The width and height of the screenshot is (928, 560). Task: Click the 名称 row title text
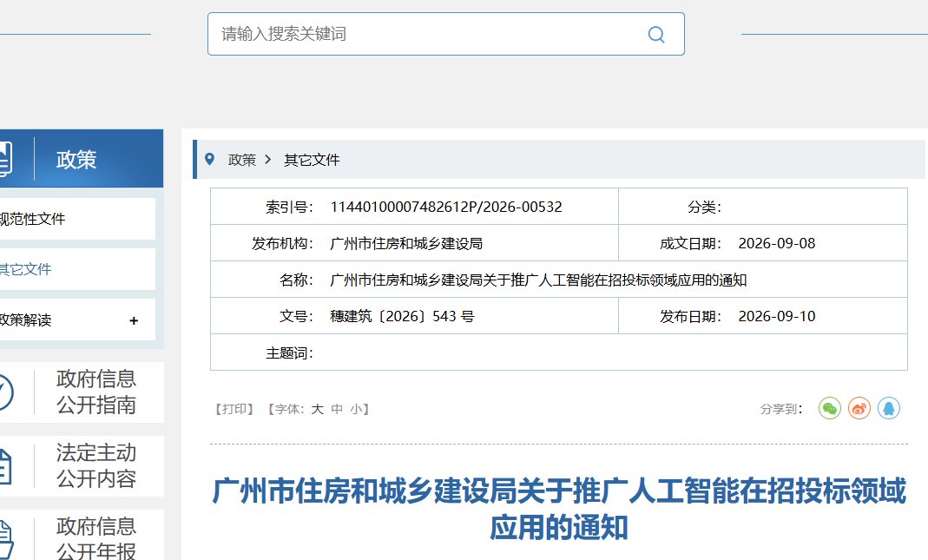(x=538, y=280)
